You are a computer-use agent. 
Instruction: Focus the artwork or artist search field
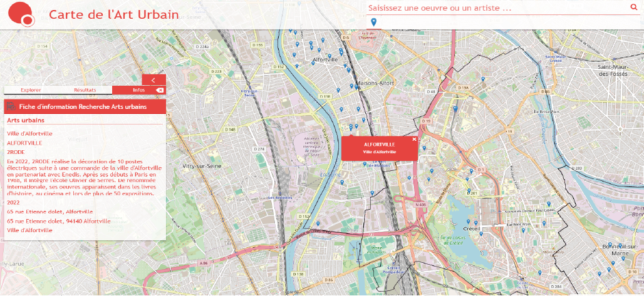click(x=495, y=8)
